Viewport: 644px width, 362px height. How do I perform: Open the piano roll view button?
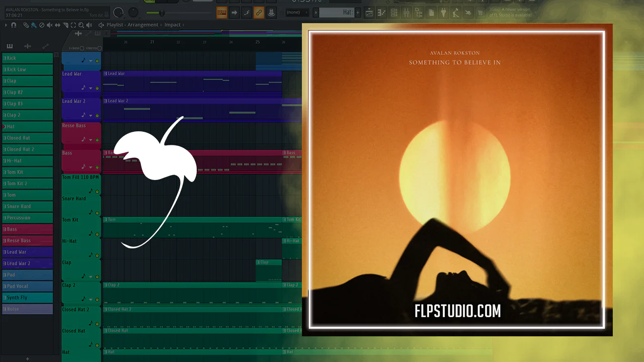(x=382, y=12)
